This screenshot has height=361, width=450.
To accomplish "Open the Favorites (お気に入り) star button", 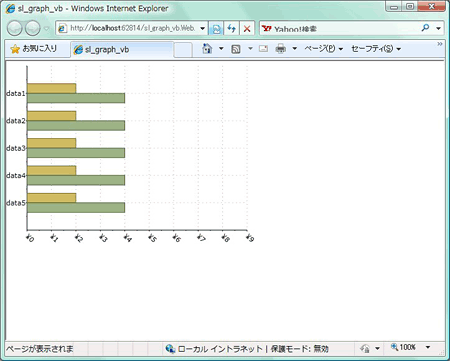I will [33, 49].
